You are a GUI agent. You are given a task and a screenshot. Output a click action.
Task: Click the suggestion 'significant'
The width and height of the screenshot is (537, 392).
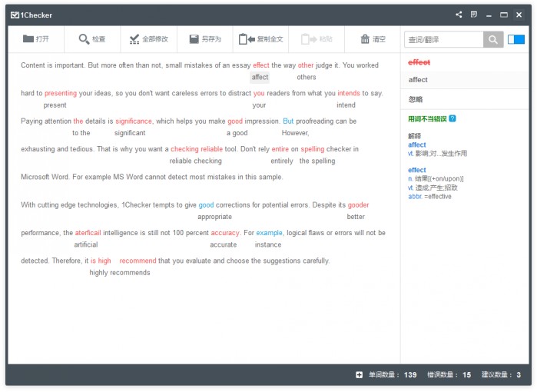(130, 133)
